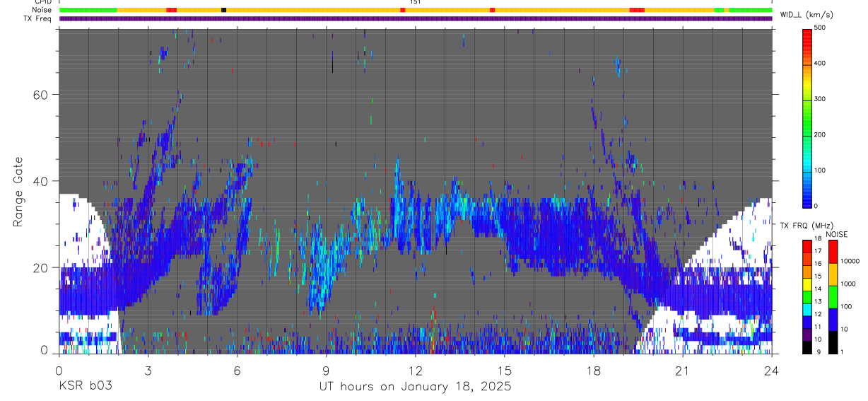868x401 pixels.
Task: Click the 12 tick on the TX FRQ legend
Action: 818,314
